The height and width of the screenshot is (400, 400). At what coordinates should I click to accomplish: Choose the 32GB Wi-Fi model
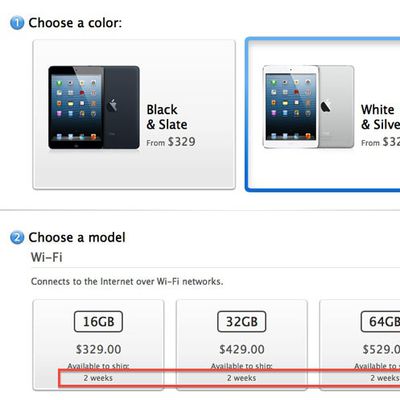242,345
